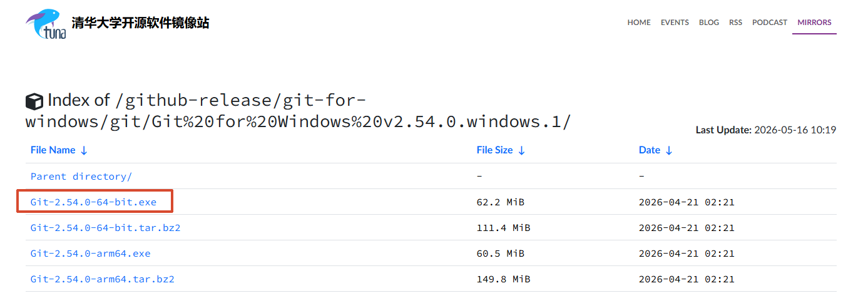Select the MIRRORS tab
This screenshot has height=293, width=868.
point(814,22)
